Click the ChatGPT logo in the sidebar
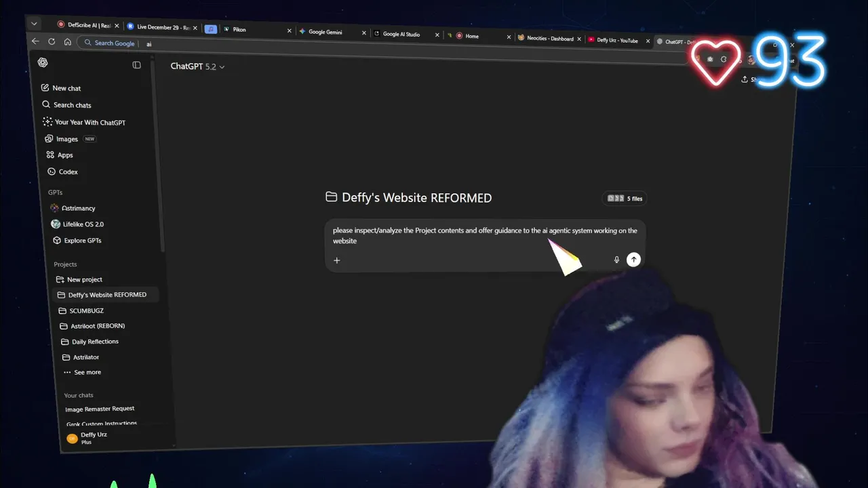Image resolution: width=868 pixels, height=488 pixels. click(43, 62)
